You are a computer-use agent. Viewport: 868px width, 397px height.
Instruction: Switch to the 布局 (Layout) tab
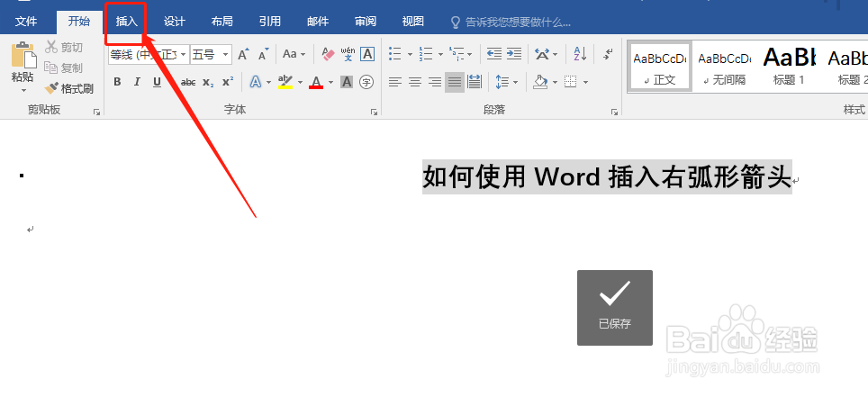click(222, 22)
